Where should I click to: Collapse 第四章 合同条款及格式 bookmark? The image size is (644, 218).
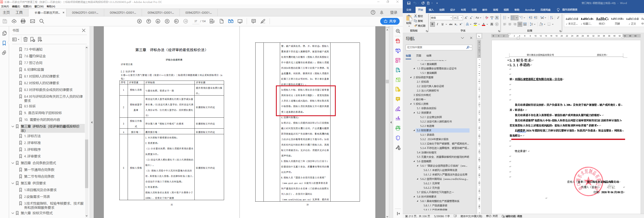point(13,163)
